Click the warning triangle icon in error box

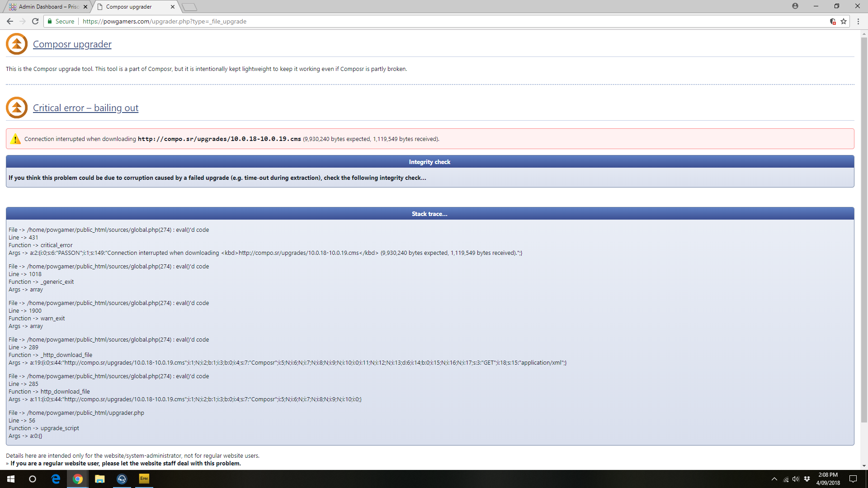pyautogui.click(x=15, y=139)
